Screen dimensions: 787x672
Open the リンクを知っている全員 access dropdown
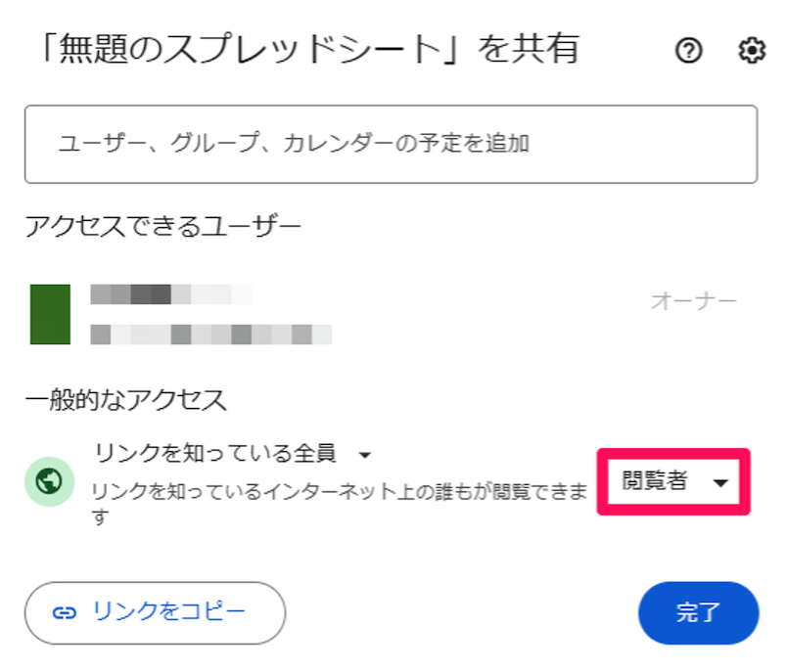[x=215, y=454]
